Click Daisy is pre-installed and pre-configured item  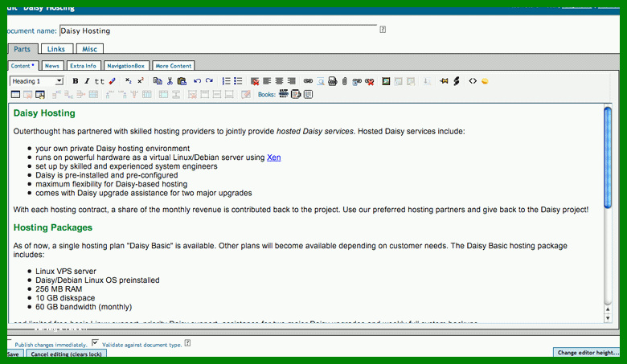(107, 175)
